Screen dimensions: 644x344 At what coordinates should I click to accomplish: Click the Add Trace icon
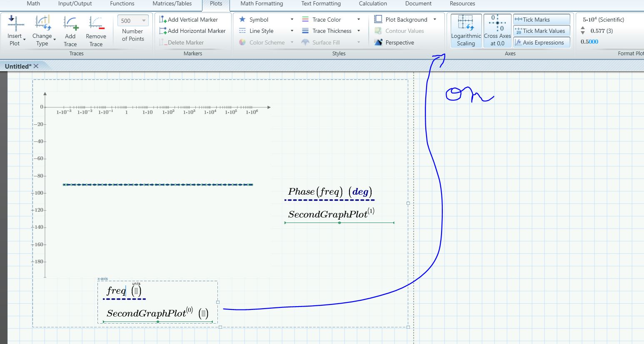(70, 24)
